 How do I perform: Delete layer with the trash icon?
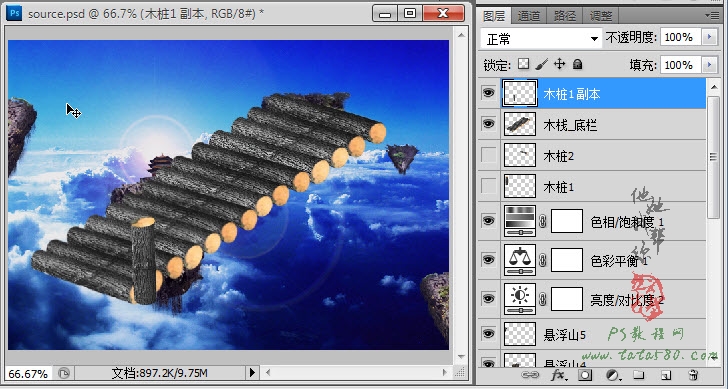point(694,375)
